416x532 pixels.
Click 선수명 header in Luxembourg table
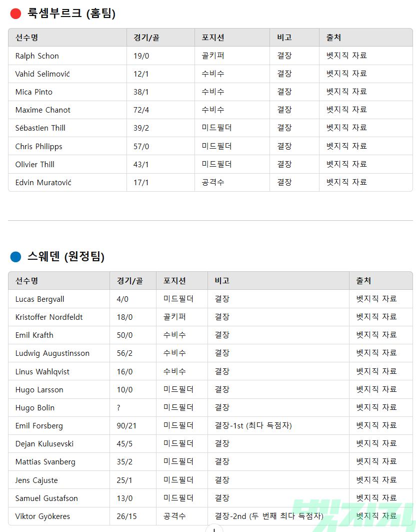(26, 38)
